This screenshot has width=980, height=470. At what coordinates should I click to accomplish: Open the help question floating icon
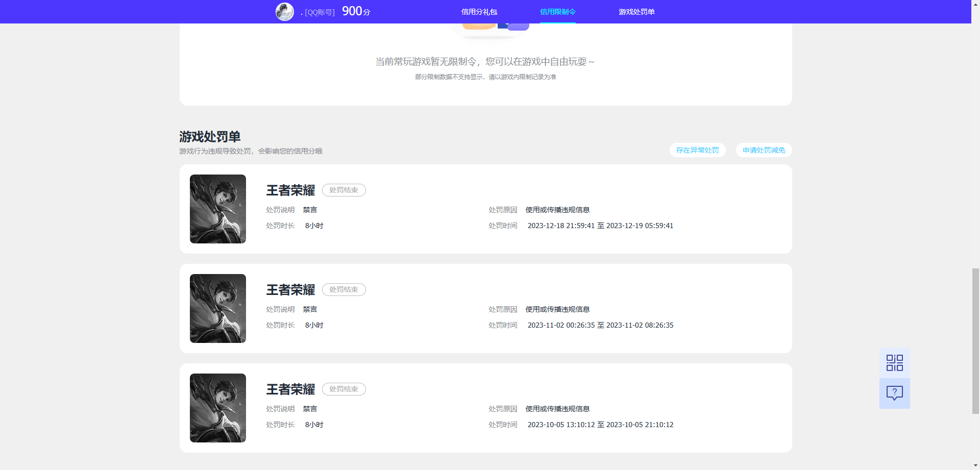[x=894, y=393]
